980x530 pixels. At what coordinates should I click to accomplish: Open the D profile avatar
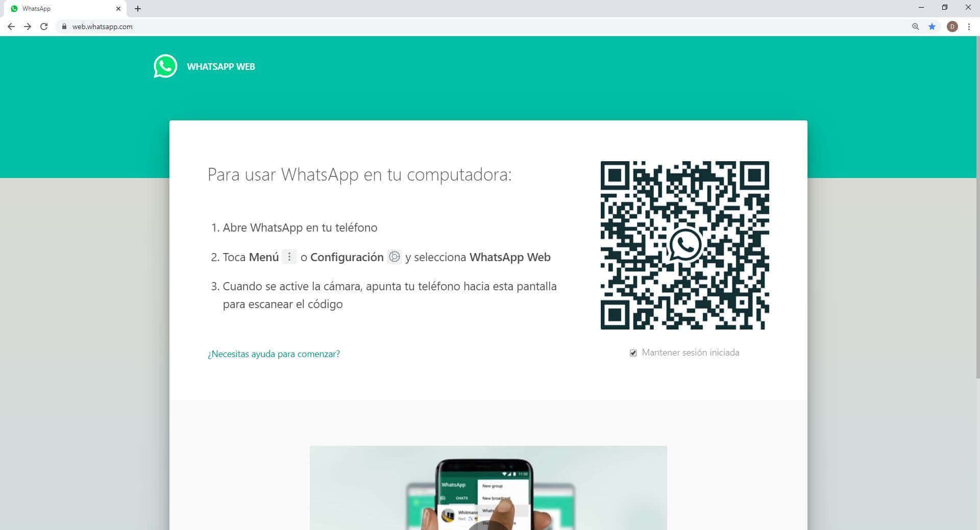point(952,27)
